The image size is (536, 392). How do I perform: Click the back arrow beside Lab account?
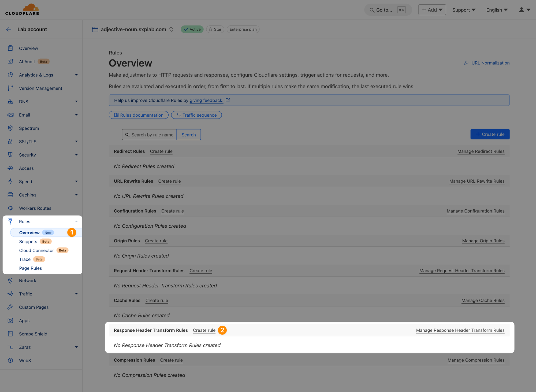(9, 29)
